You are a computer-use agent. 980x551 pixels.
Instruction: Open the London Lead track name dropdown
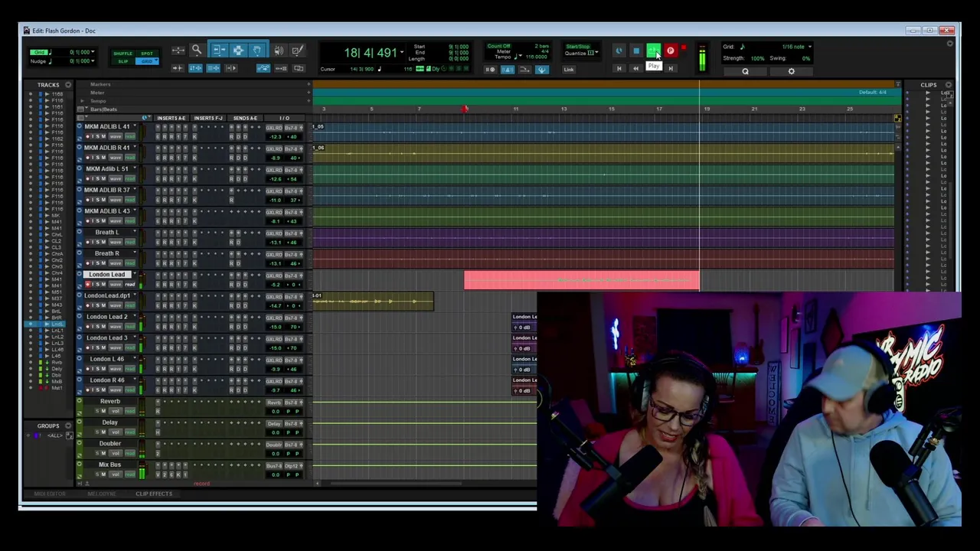135,274
